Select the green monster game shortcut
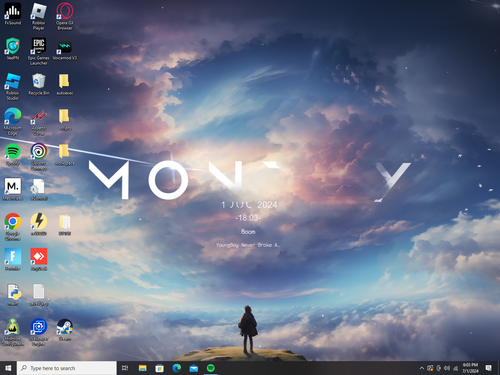Viewport: 500px width, 375px height. [13, 332]
